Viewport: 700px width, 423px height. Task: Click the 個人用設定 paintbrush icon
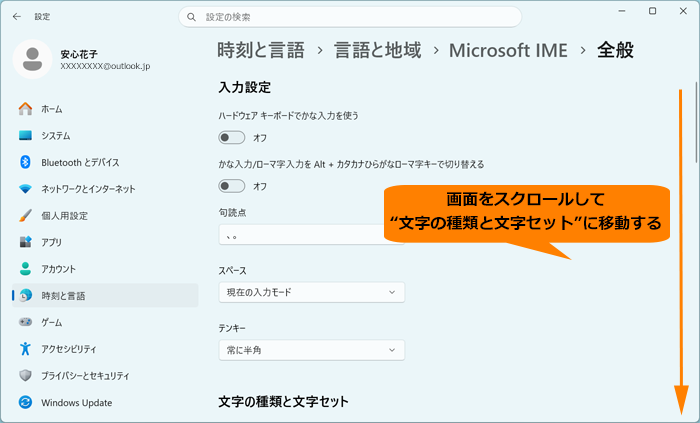(25, 216)
